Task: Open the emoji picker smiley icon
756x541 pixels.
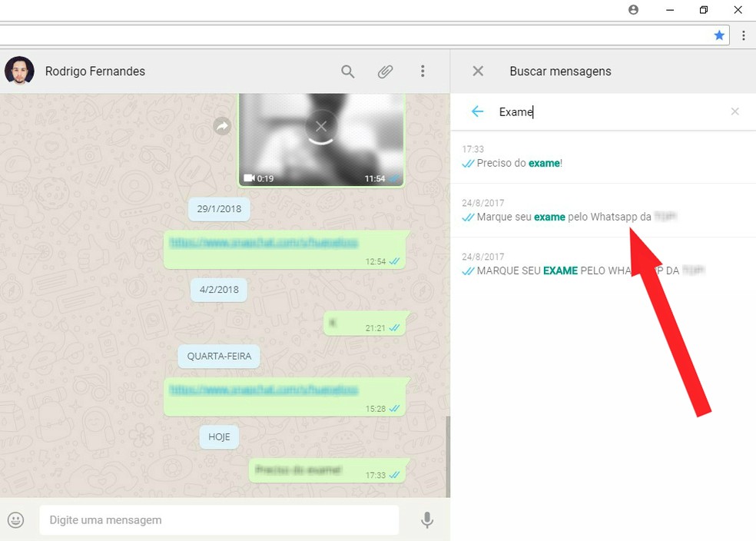Action: 15,519
